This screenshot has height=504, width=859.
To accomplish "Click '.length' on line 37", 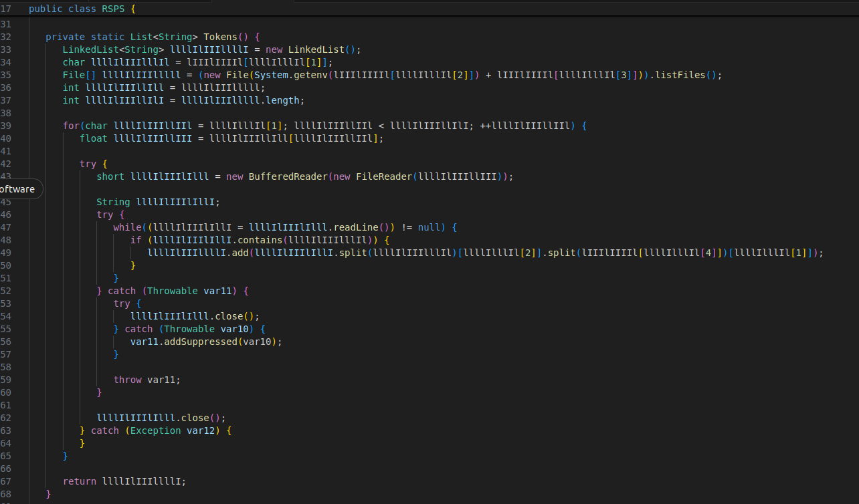I will coord(284,100).
